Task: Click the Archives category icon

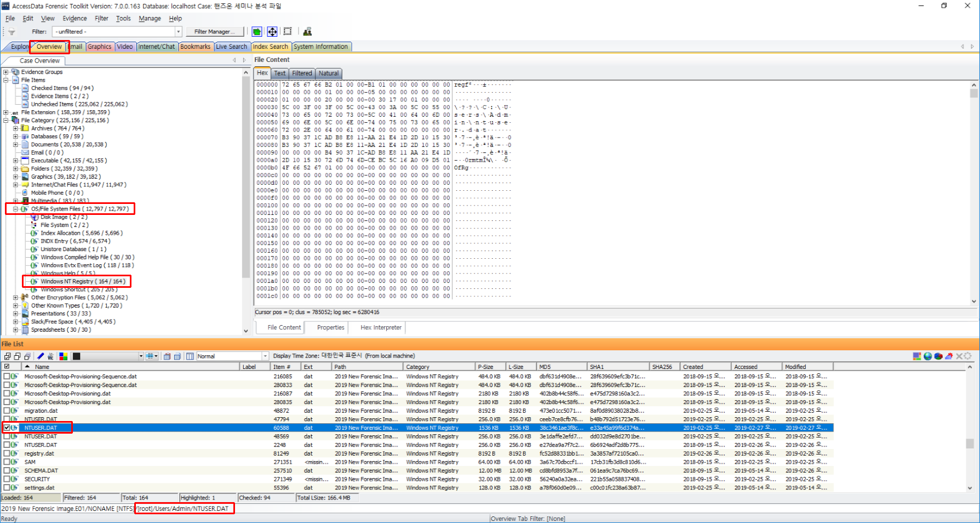Action: [x=25, y=128]
